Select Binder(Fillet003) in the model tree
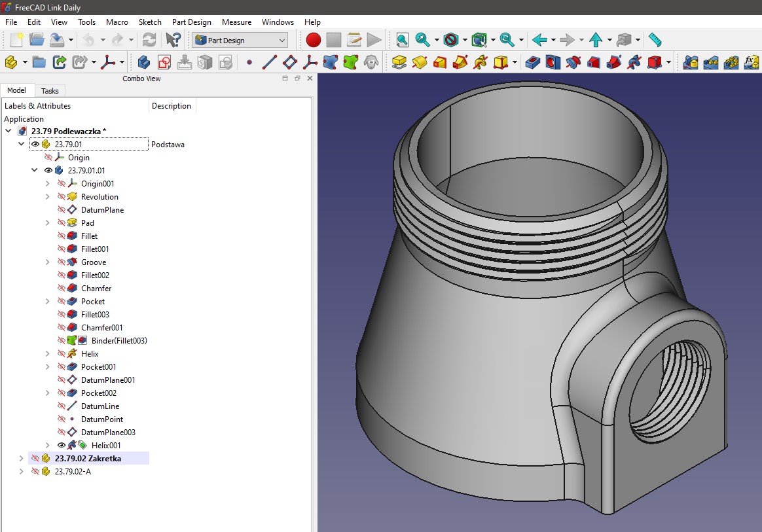This screenshot has height=532, width=762. (118, 341)
